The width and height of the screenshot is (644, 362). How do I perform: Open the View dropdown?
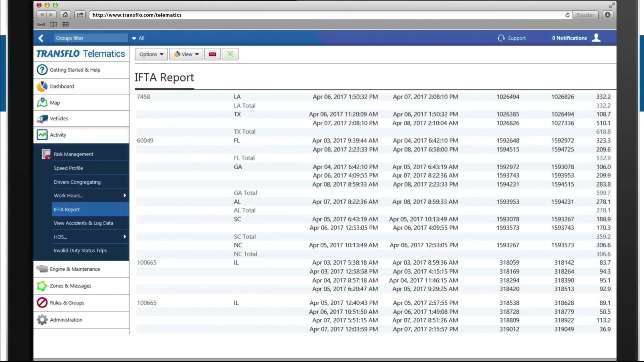pyautogui.click(x=185, y=54)
